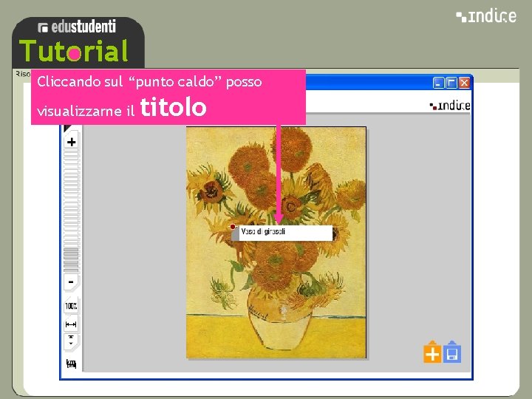Click the edustudenti logo text
The image size is (532, 399).
tap(77, 27)
